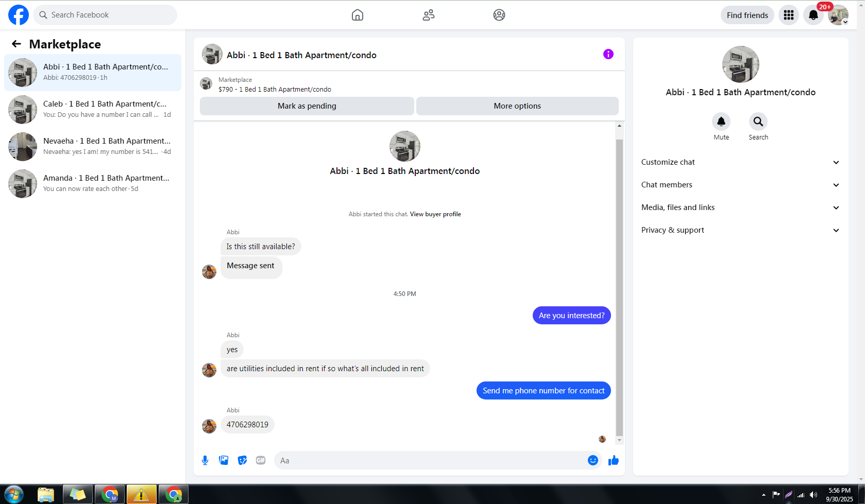Open the Groups icon in top navigation
This screenshot has height=504, width=865.
pyautogui.click(x=499, y=15)
